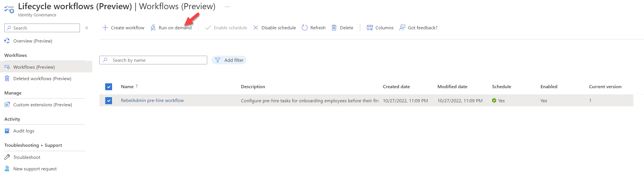The width and height of the screenshot is (644, 183).
Task: Click the Deleted workflows trash icon
Action: click(x=7, y=78)
